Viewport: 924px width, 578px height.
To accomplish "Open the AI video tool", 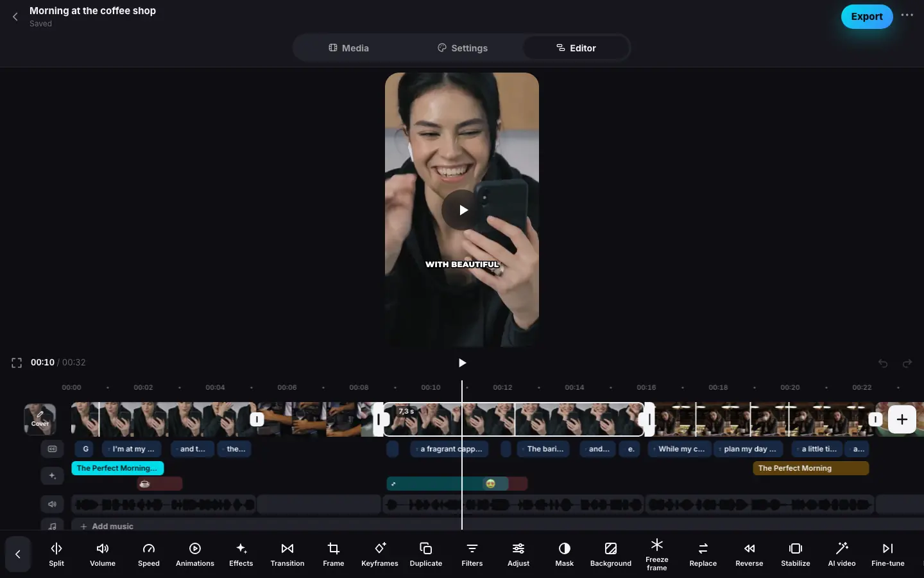I will coord(842,554).
